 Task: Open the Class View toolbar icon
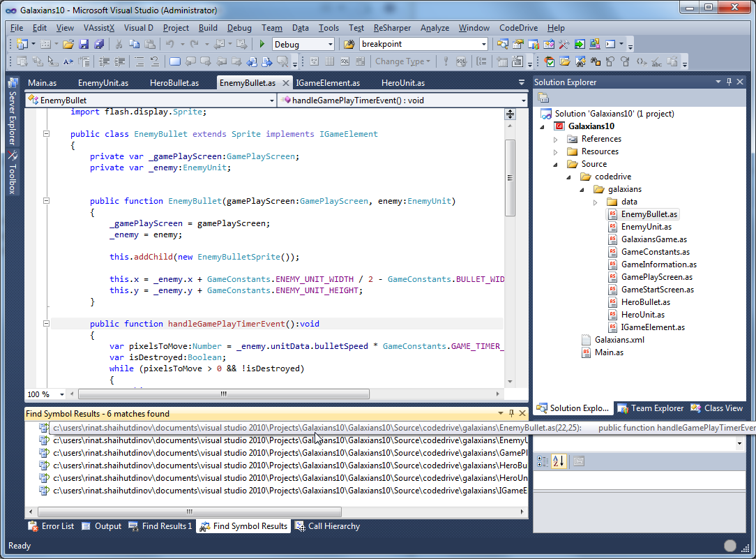[549, 45]
